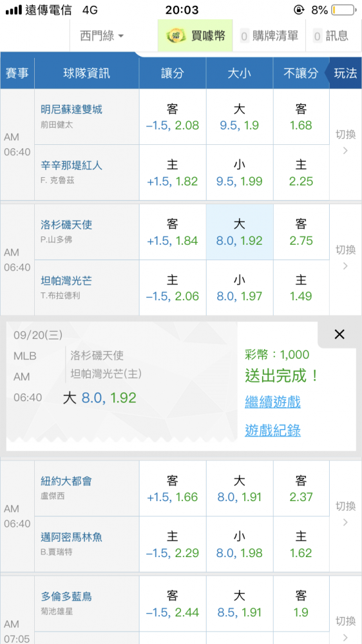Close the bet confirmation slip
This screenshot has width=362, height=644.
click(339, 335)
